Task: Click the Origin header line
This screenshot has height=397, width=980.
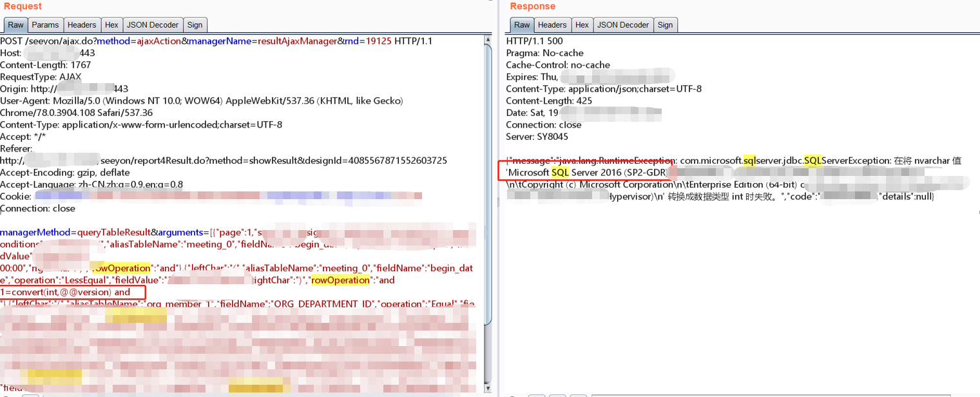Action: 64,89
